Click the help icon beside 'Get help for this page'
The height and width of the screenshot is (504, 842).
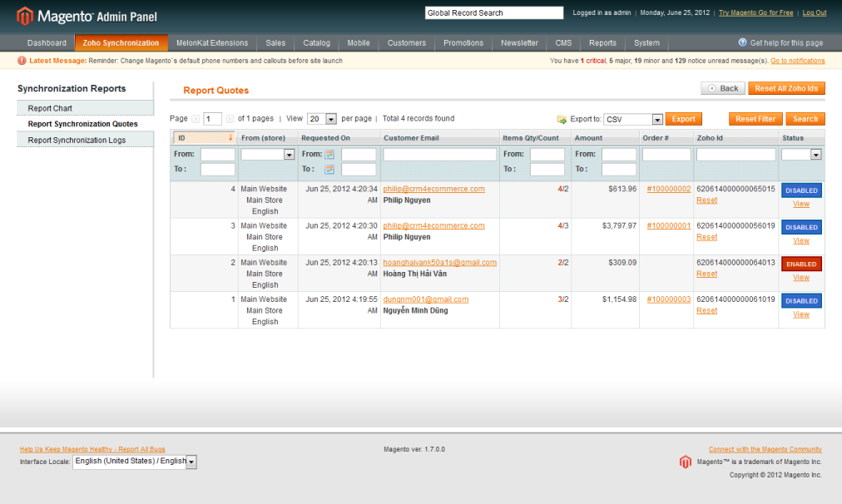pos(743,42)
